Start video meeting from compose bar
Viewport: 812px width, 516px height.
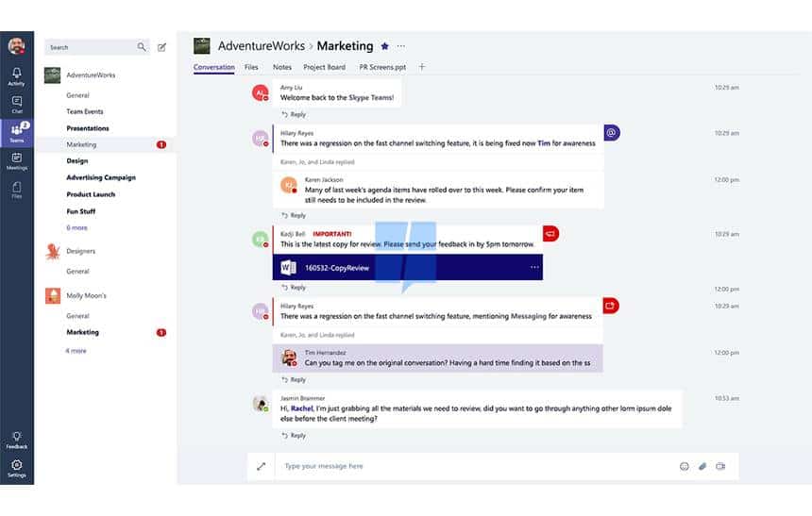(720, 466)
